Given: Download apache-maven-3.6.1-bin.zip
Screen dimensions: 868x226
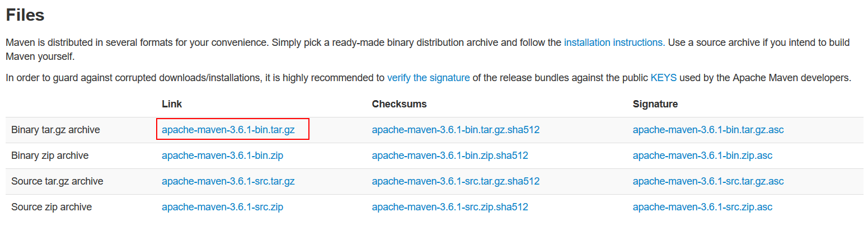Looking at the screenshot, I should tap(222, 156).
